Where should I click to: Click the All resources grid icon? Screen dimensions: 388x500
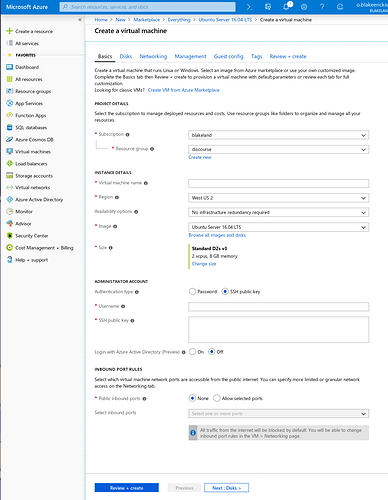point(10,79)
